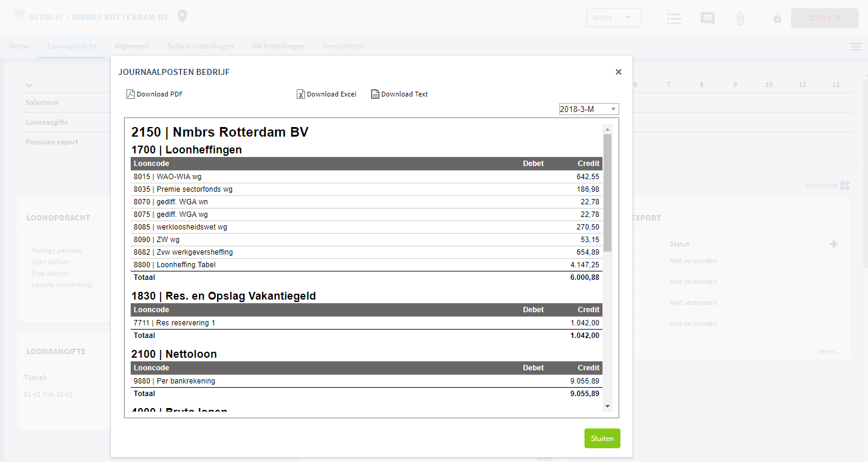Click the scrollbar down arrow in journal list
868x462 pixels.
click(607, 406)
